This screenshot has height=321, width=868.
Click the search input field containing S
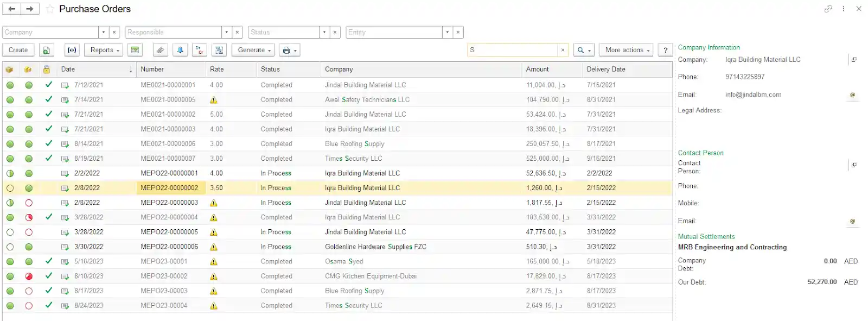(x=513, y=50)
